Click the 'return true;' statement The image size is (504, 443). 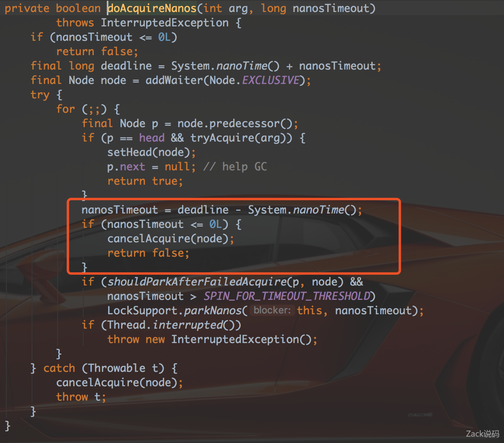(x=145, y=181)
